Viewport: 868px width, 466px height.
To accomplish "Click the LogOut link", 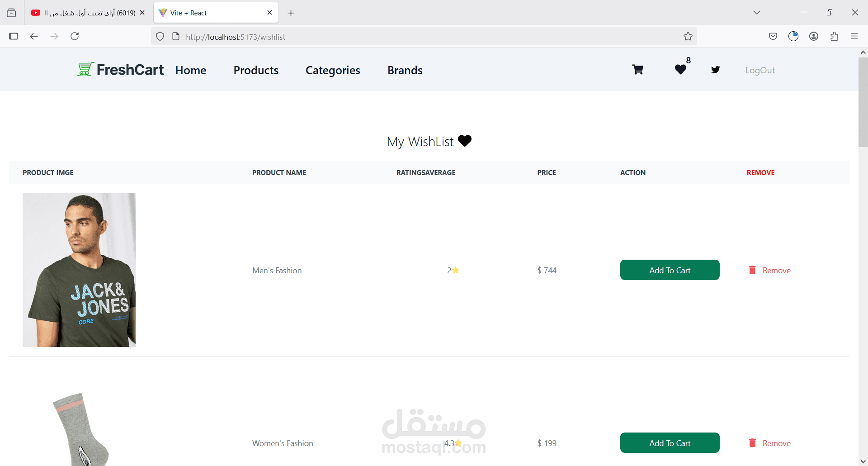I will point(760,70).
